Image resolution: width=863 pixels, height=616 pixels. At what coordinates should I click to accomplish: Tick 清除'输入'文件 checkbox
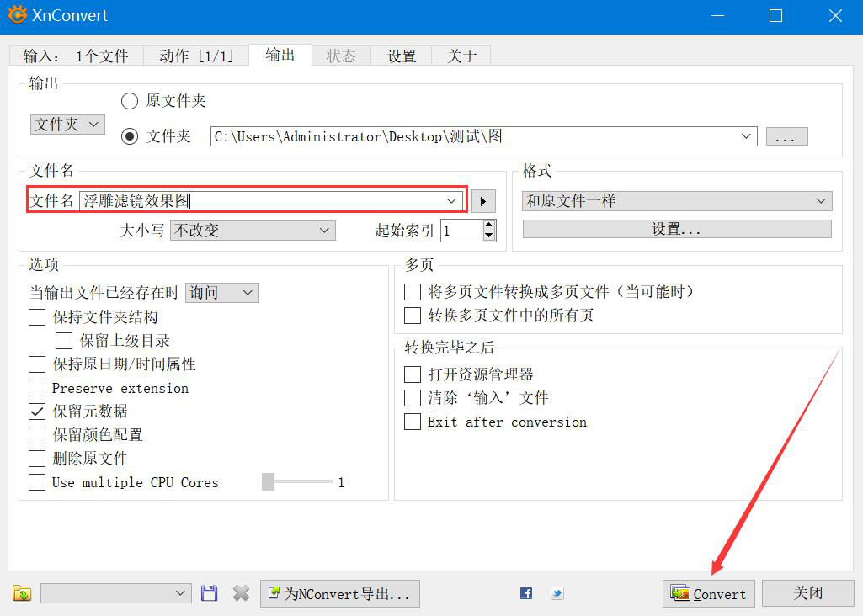413,398
